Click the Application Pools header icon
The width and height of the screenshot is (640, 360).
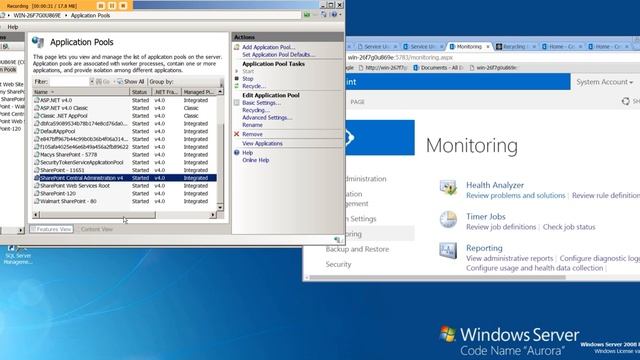(38, 42)
